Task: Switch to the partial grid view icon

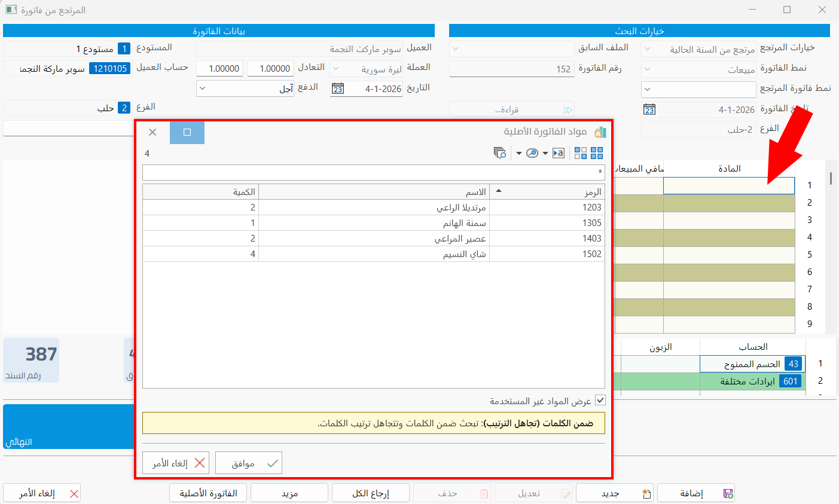Action: [x=580, y=153]
